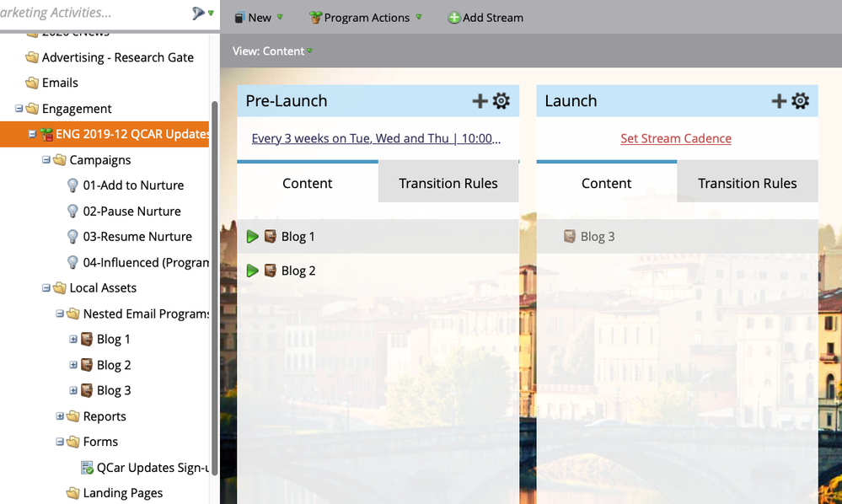
Task: Click lightbulb icon of 04-Influenced campaign
Action: pyautogui.click(x=72, y=262)
